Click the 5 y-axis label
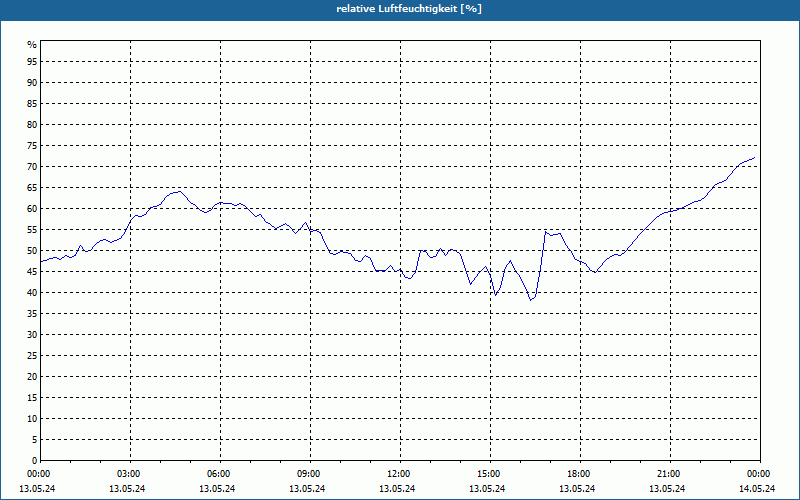The image size is (800, 500). [x=35, y=439]
